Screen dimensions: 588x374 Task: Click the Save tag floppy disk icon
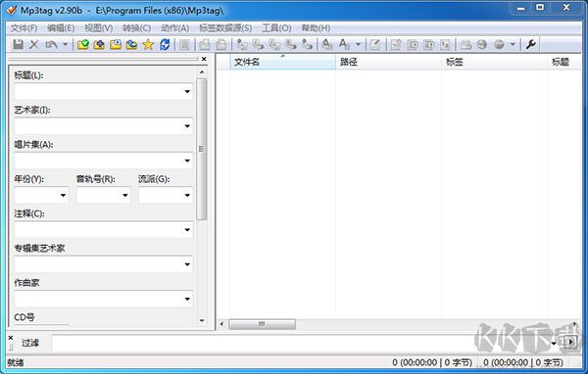coord(18,45)
